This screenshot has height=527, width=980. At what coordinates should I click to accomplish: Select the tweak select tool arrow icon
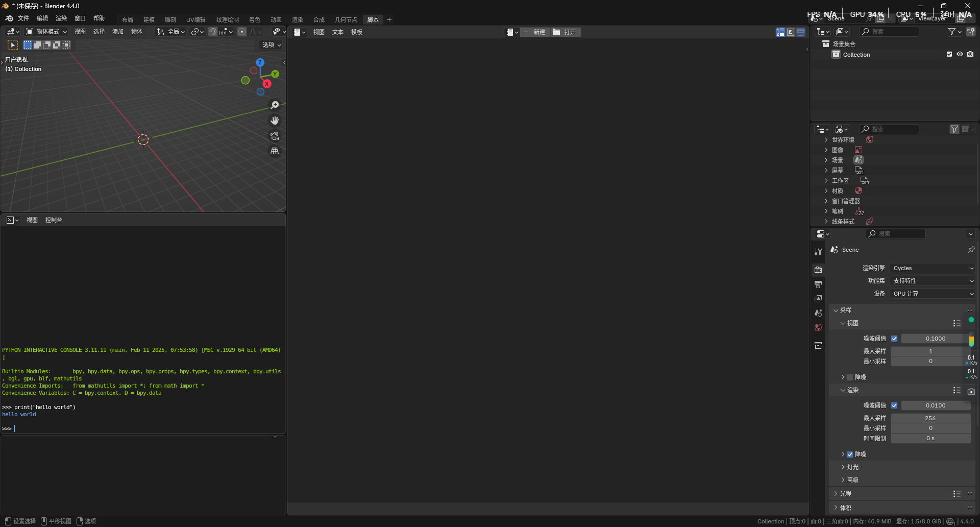point(13,45)
